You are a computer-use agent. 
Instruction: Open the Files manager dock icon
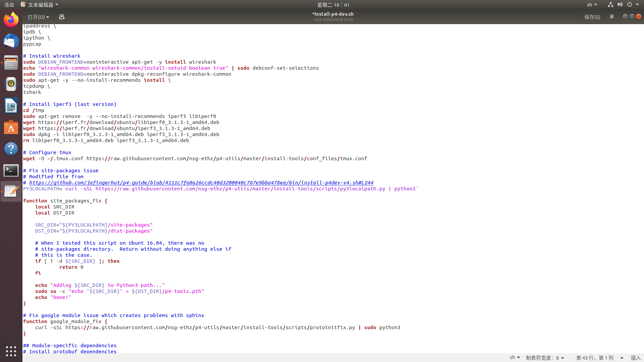pyautogui.click(x=11, y=63)
